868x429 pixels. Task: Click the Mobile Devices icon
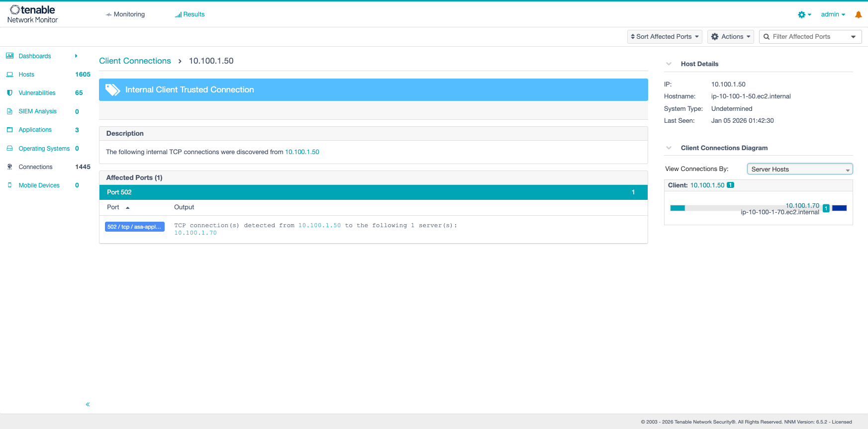(9, 185)
